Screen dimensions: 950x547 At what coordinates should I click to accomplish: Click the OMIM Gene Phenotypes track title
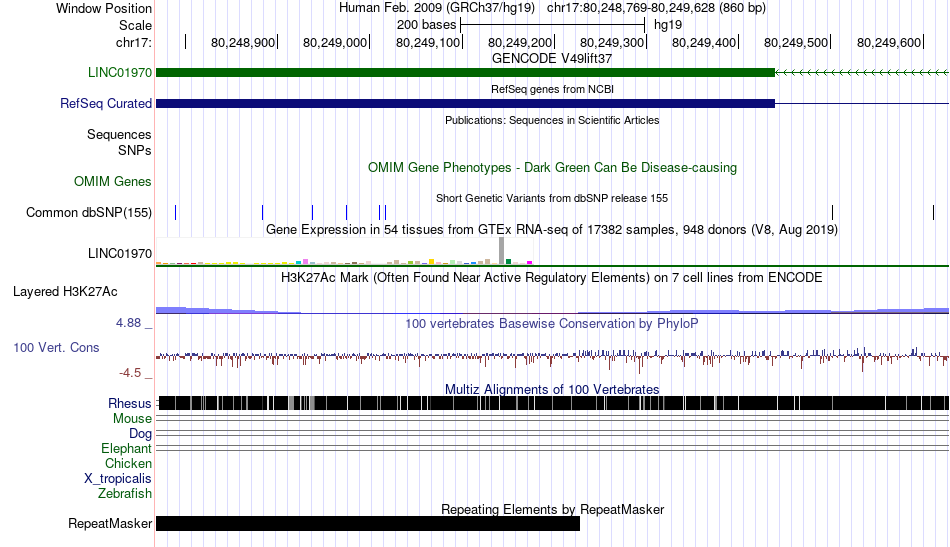tap(553, 168)
